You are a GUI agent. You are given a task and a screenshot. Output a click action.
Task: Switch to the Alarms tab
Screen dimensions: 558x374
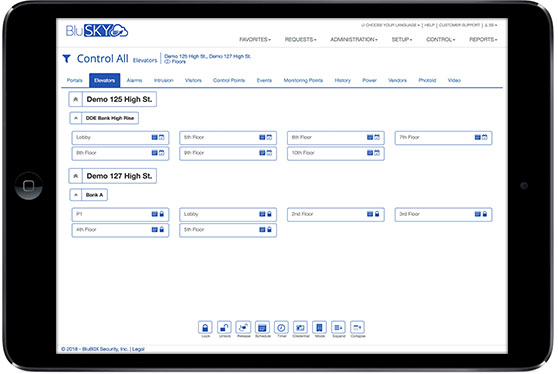pyautogui.click(x=135, y=80)
